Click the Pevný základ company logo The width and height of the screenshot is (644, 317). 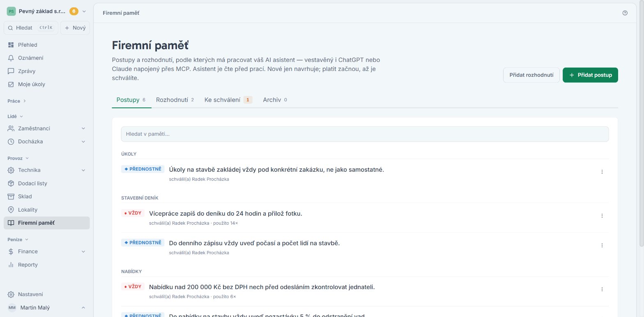point(11,11)
